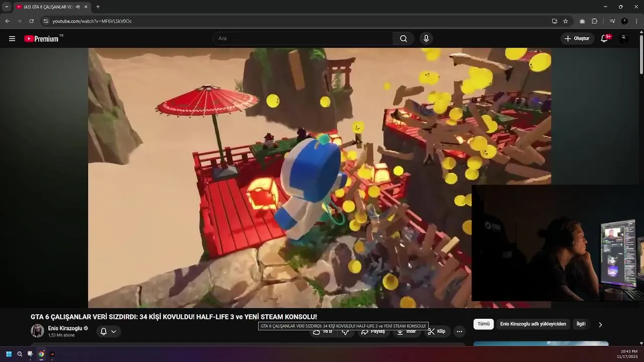Create a clip with the Klip button

tap(437, 331)
